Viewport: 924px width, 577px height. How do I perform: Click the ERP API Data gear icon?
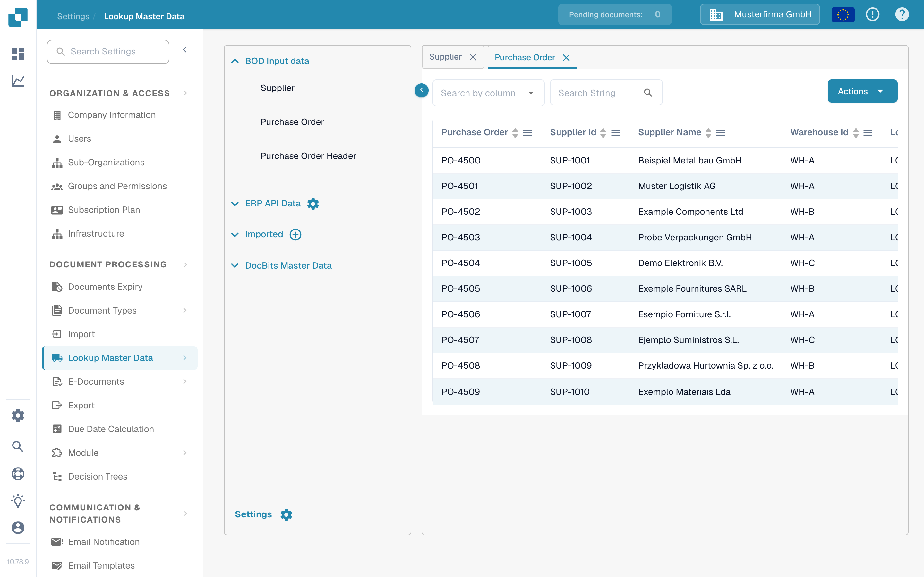point(313,204)
